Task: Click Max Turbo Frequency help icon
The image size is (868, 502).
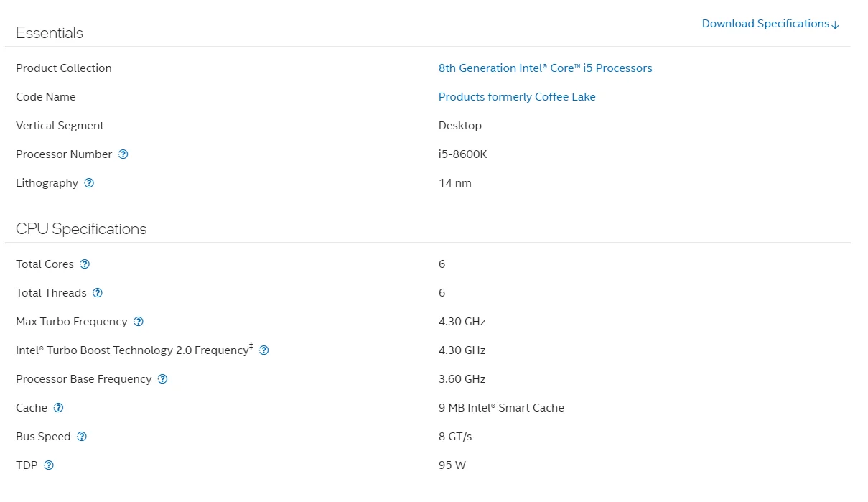Action: [139, 322]
